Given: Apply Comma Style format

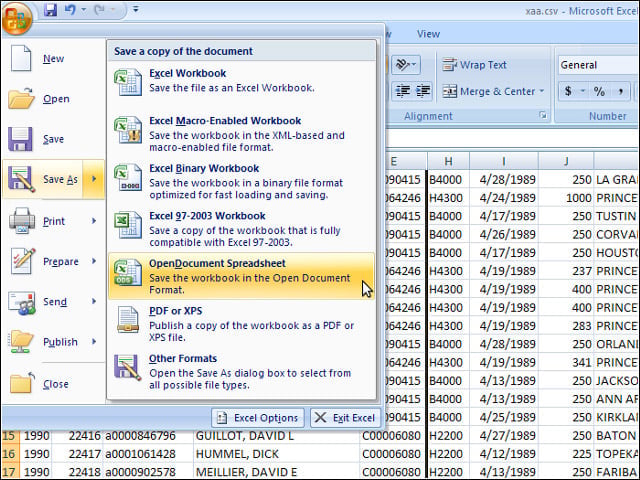Looking at the screenshot, I should (x=620, y=91).
